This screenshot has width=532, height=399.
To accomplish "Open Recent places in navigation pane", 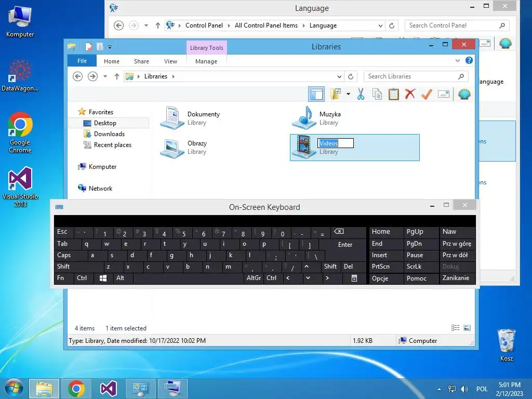I will tap(113, 145).
